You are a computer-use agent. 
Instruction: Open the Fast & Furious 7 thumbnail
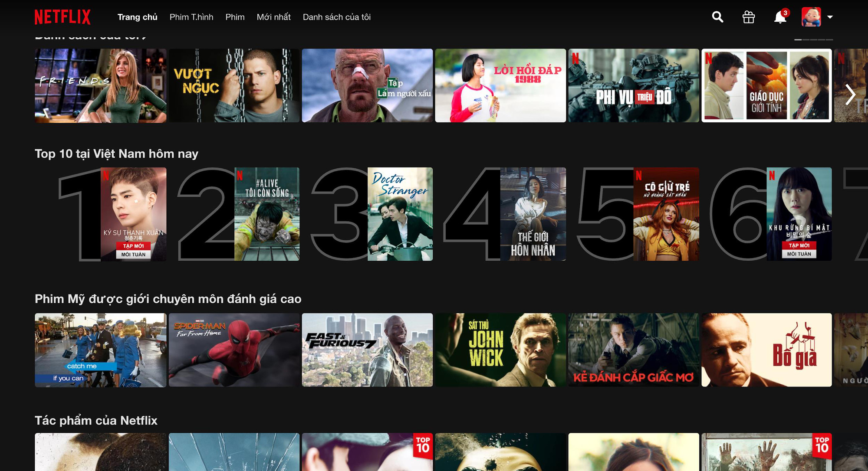tap(367, 350)
